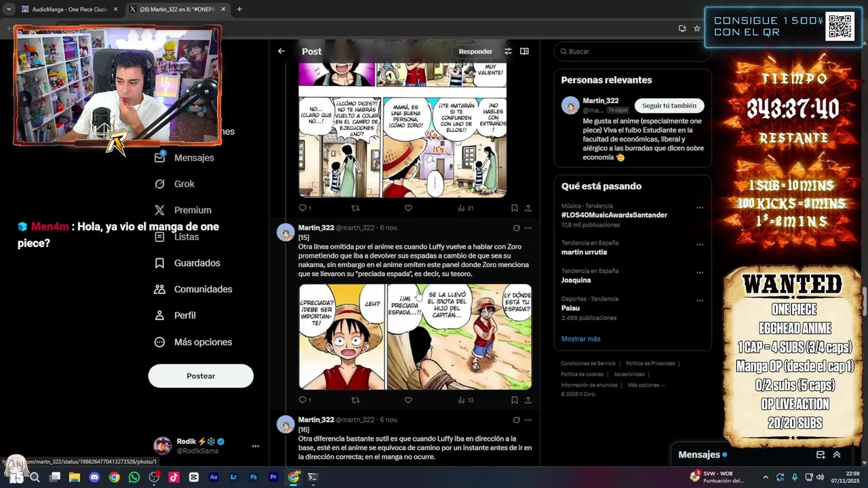Open reply sorting options icon next to Responder

coord(508,51)
